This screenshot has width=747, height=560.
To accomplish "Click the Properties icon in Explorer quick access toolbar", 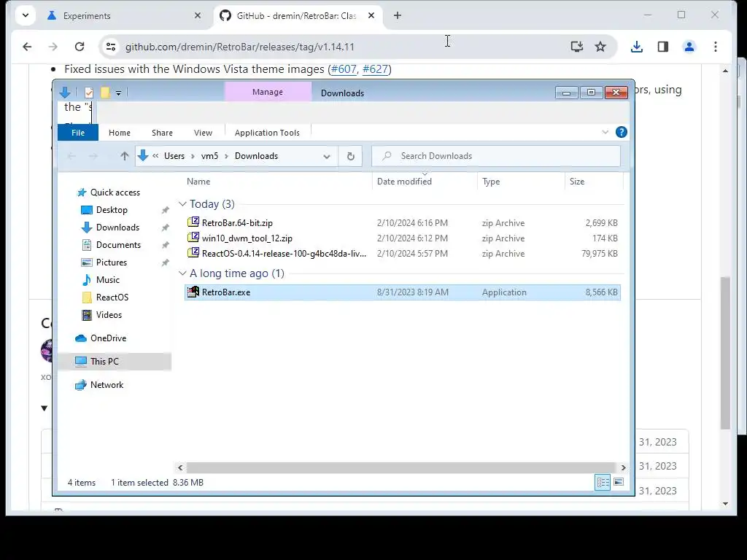I will 88,93.
